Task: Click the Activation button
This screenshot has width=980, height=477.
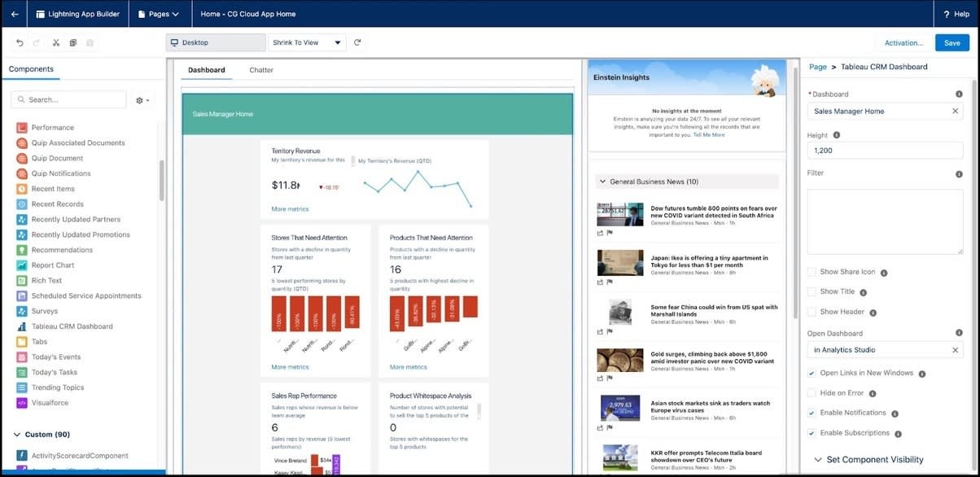Action: click(903, 42)
